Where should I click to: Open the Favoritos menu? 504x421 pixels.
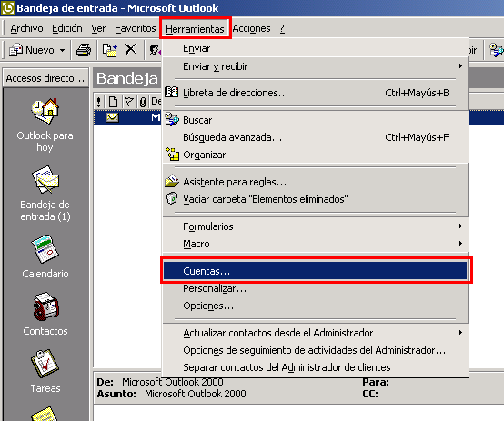(135, 28)
